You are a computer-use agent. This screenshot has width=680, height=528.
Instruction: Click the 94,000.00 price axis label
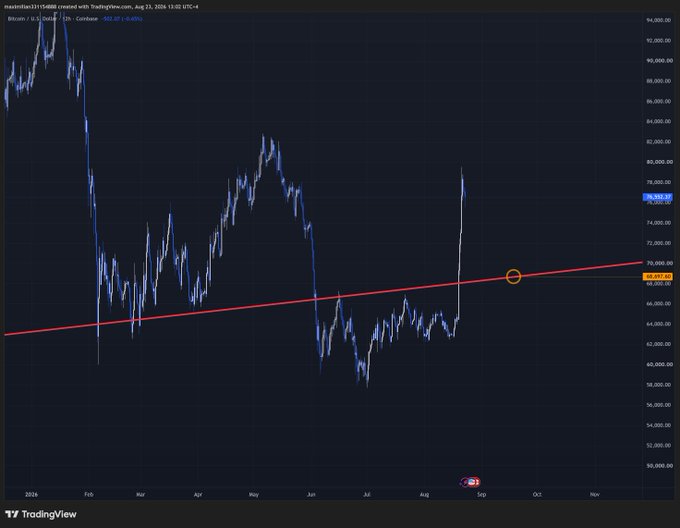pyautogui.click(x=659, y=20)
